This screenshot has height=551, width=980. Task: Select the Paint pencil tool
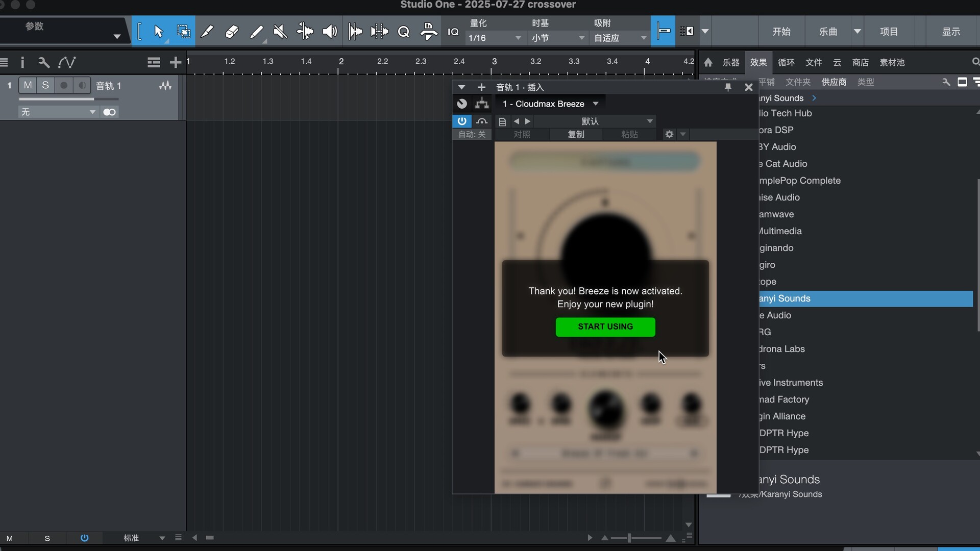[x=207, y=32]
